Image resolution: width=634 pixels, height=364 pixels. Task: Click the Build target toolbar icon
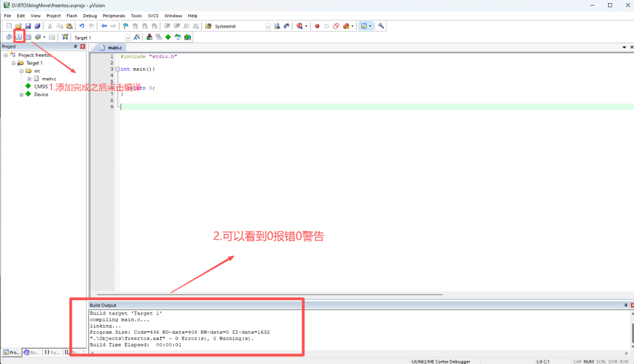[19, 37]
